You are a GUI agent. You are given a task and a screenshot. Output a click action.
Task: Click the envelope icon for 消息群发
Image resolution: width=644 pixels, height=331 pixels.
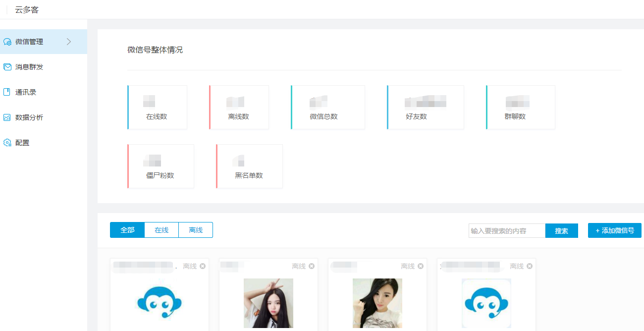(7, 67)
